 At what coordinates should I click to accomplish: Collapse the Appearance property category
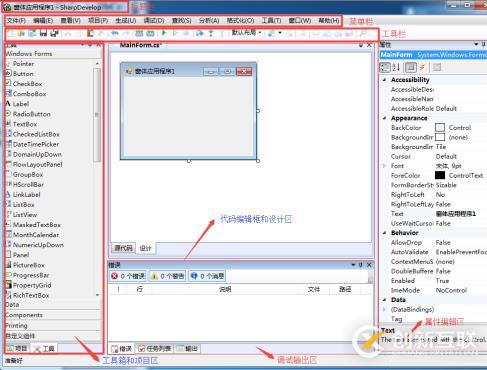(x=384, y=118)
